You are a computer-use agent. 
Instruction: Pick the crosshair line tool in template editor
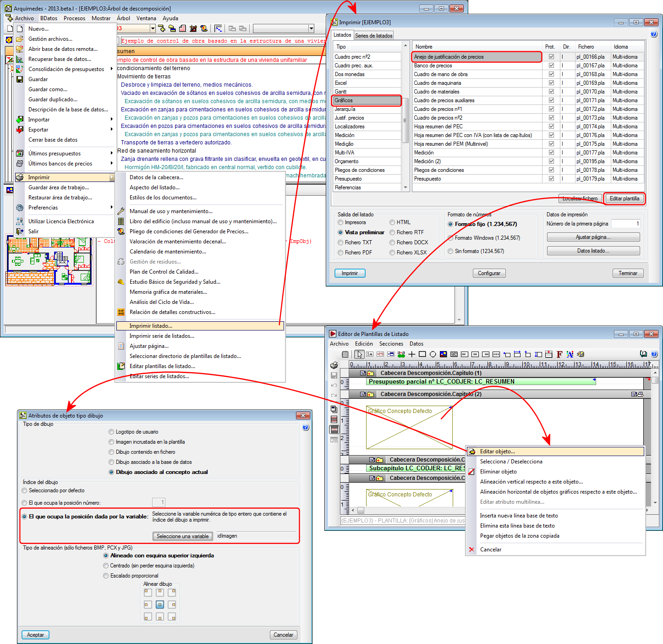412,354
